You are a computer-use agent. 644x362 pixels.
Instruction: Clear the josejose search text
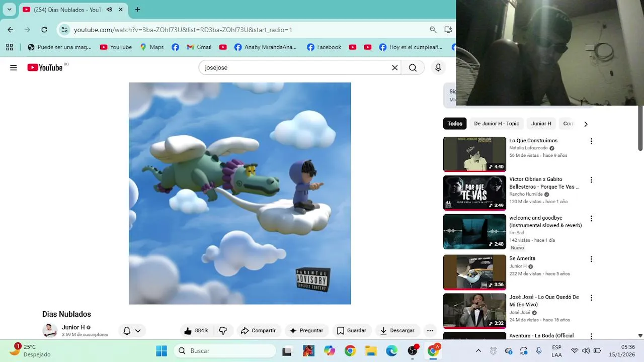point(395,68)
